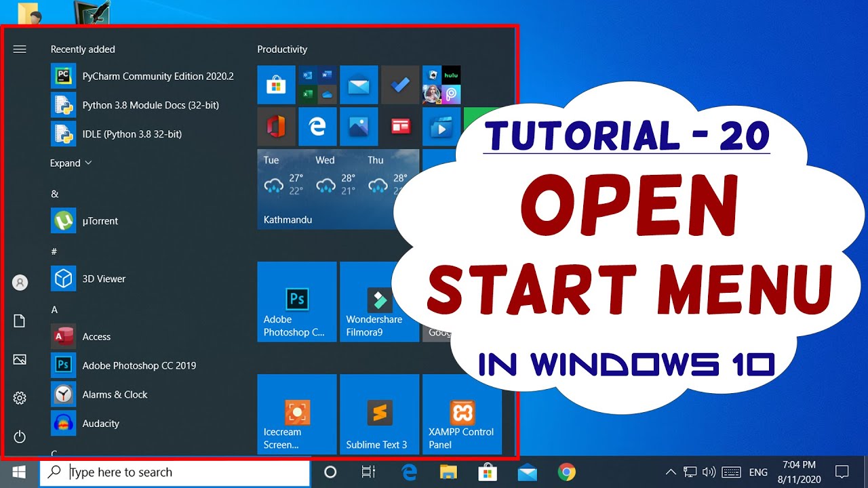Open network icon in system tray

(690, 472)
